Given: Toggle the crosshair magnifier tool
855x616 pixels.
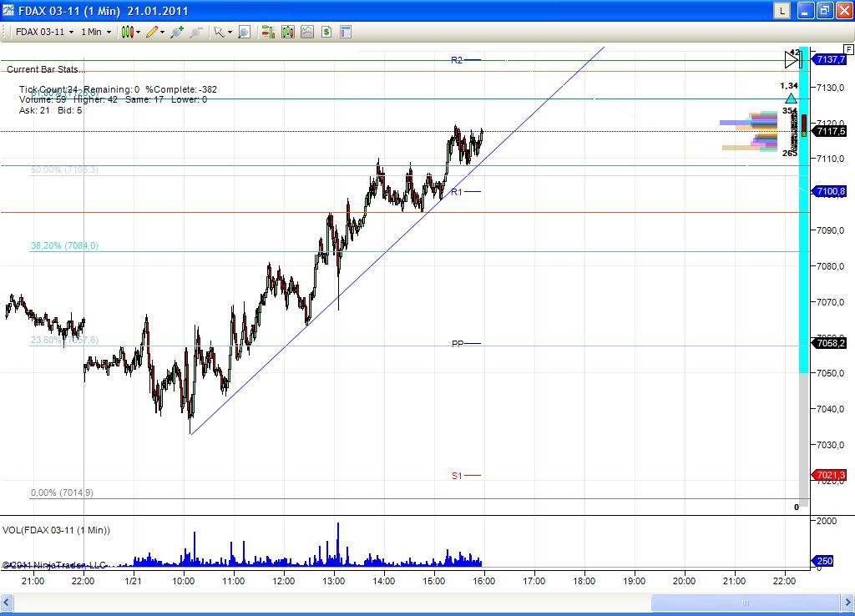Looking at the screenshot, I should tap(242, 32).
